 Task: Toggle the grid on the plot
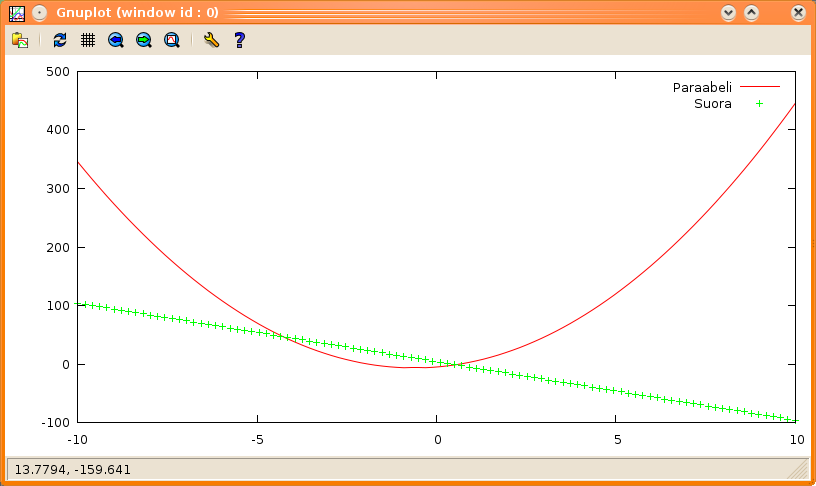coord(88,40)
